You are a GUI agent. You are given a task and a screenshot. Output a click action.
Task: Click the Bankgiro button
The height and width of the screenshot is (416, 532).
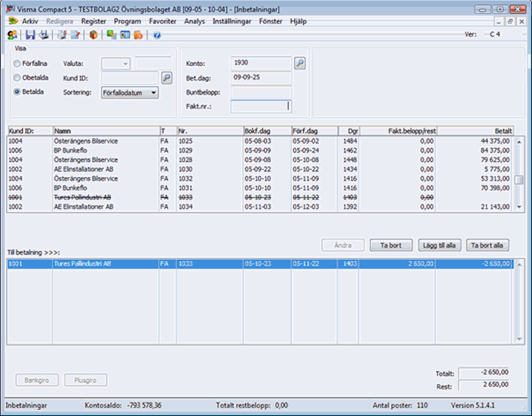point(37,380)
